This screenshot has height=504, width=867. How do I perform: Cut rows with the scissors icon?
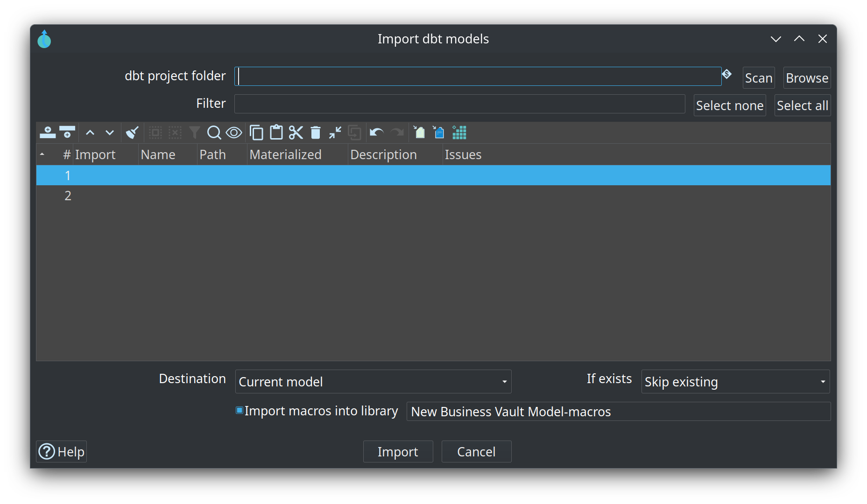click(296, 133)
